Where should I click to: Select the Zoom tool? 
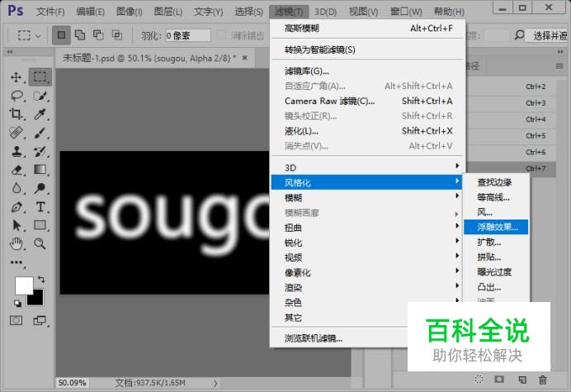coord(40,243)
